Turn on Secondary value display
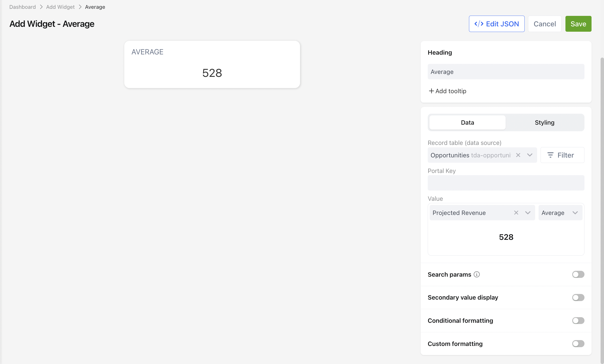 click(x=578, y=297)
